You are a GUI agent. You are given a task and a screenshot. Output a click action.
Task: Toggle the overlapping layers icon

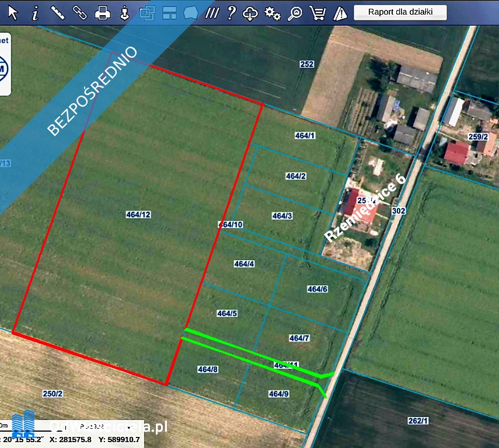(147, 12)
